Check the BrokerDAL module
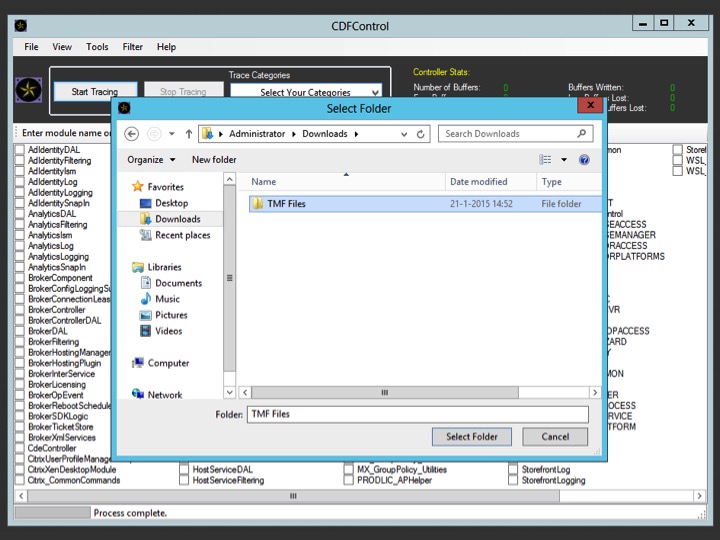The height and width of the screenshot is (540, 720). click(20, 331)
